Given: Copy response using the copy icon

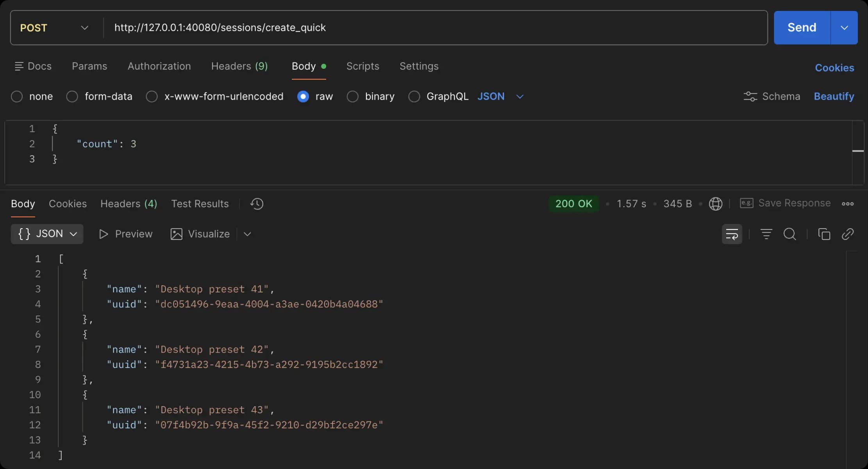Looking at the screenshot, I should click(824, 234).
